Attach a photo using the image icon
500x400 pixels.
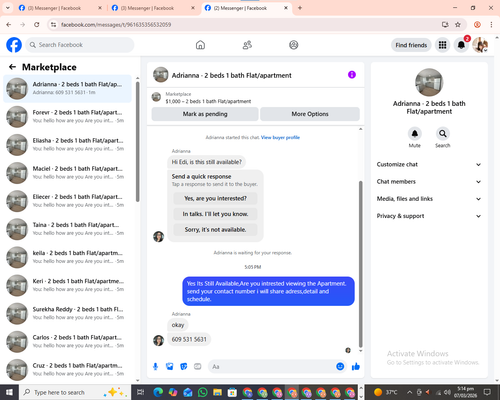pos(170,367)
